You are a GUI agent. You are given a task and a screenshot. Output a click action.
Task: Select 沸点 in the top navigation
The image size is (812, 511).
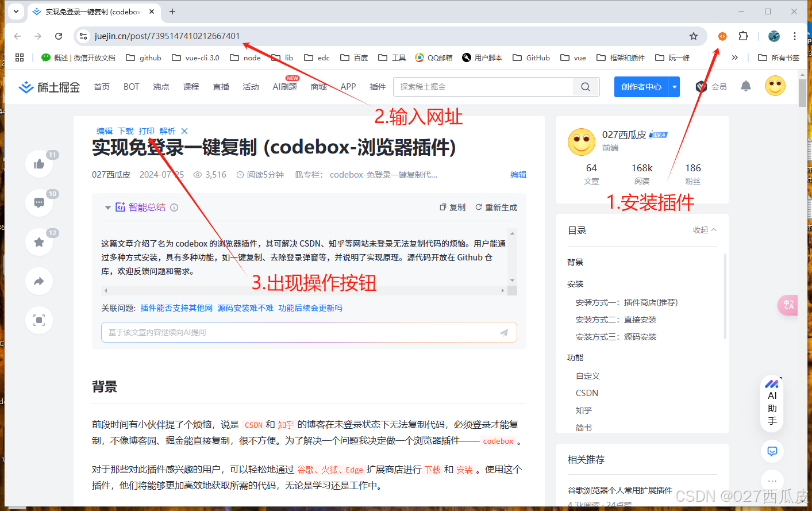161,86
